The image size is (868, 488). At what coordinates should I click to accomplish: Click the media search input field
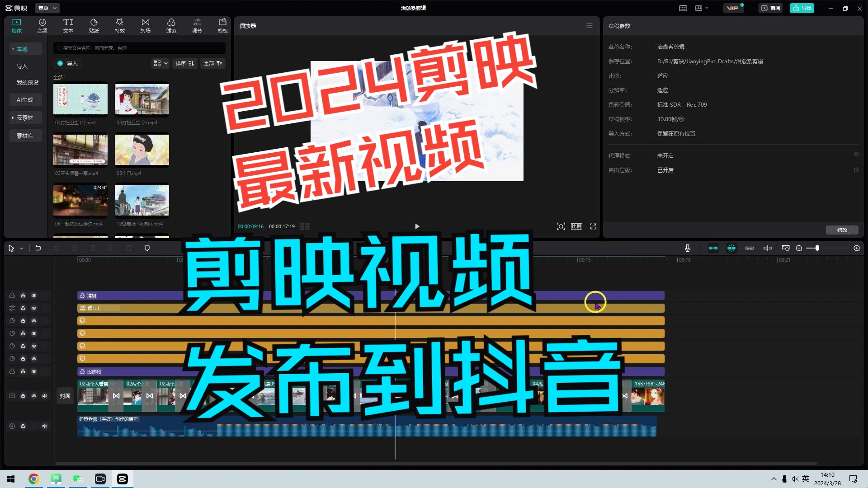coord(139,48)
